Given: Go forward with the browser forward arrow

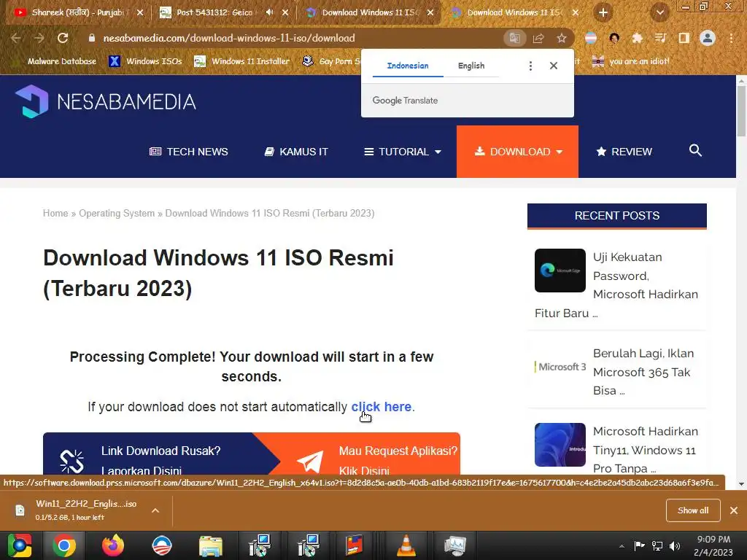Looking at the screenshot, I should tap(39, 38).
